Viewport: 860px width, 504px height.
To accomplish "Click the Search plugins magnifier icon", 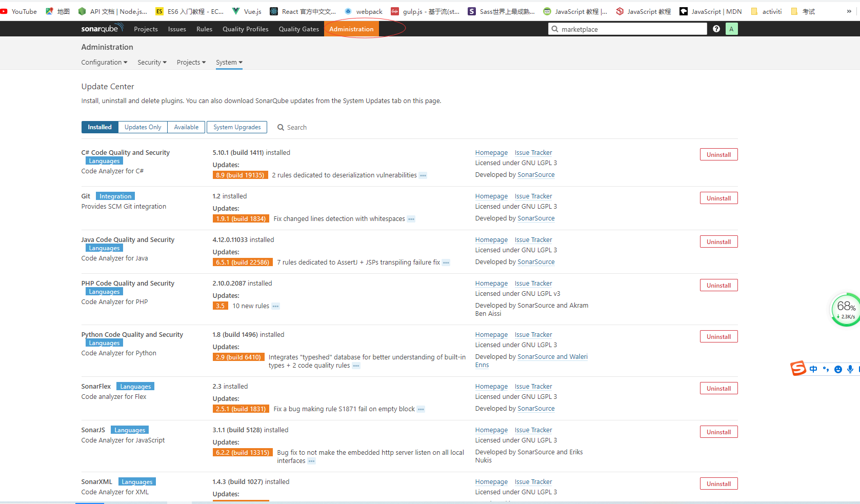I will point(281,127).
